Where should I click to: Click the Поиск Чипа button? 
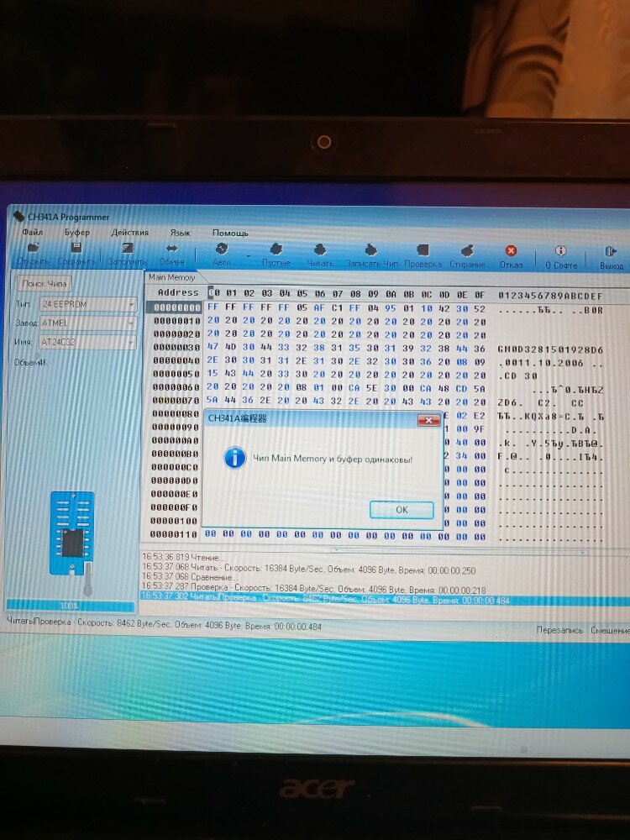pos(44,283)
